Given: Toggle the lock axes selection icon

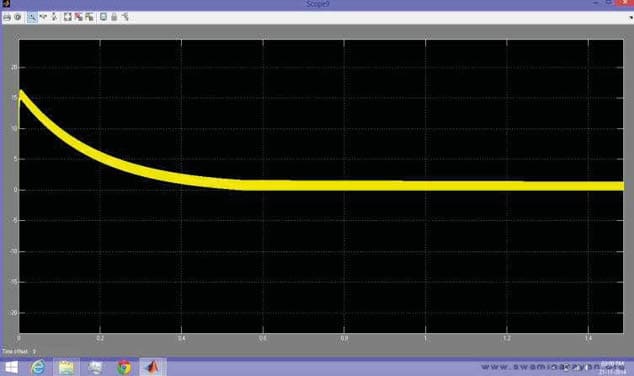Looking at the screenshot, I should pyautogui.click(x=114, y=17).
